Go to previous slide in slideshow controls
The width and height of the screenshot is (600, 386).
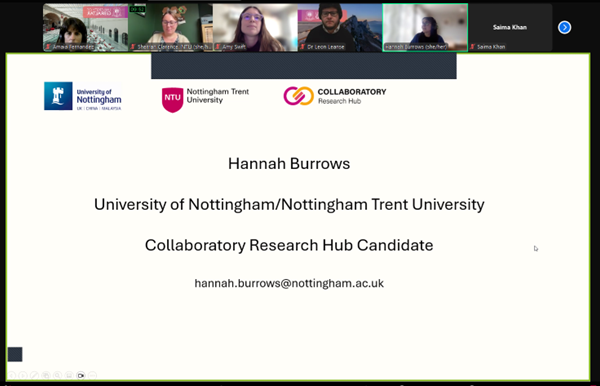(x=11, y=376)
